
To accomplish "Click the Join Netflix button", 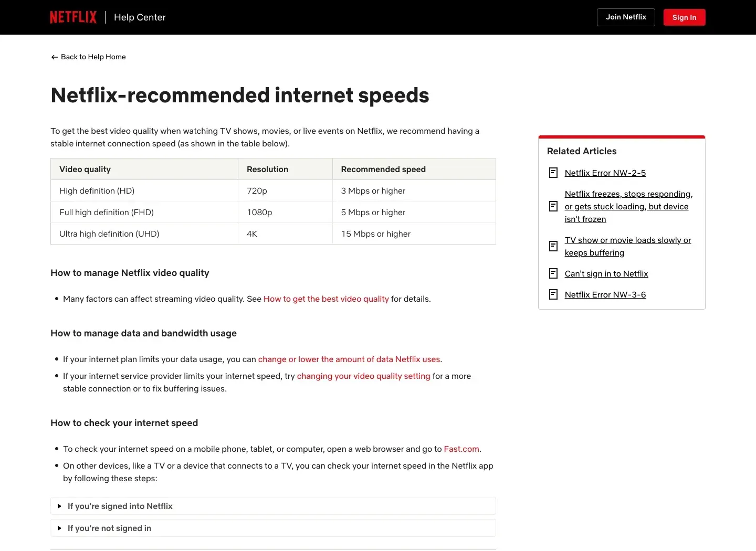I will click(626, 17).
